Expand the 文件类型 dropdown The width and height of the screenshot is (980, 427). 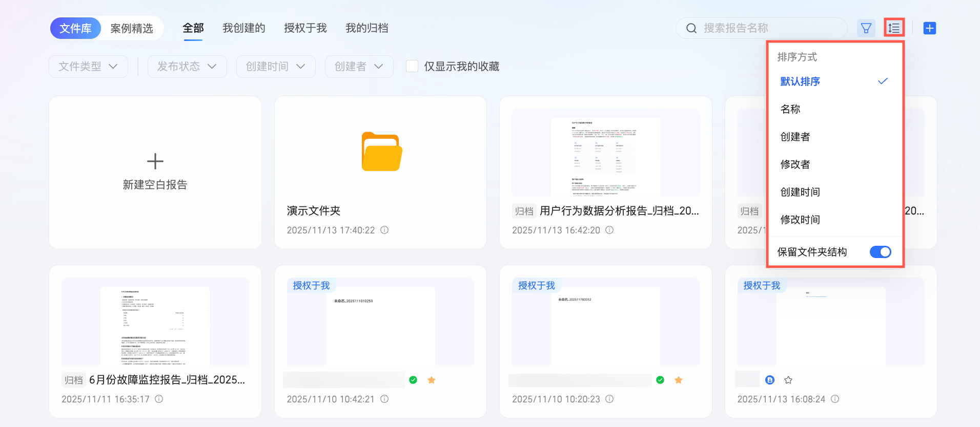[88, 67]
